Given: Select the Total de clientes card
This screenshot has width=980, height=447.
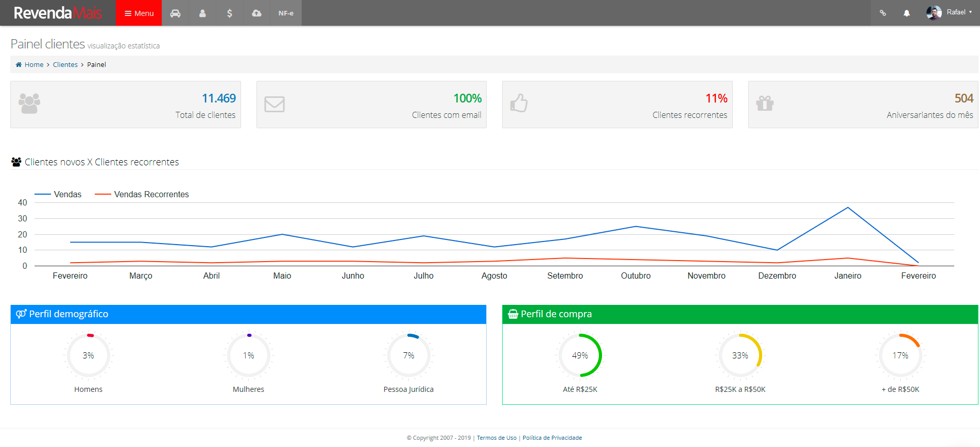Looking at the screenshot, I should coord(126,105).
